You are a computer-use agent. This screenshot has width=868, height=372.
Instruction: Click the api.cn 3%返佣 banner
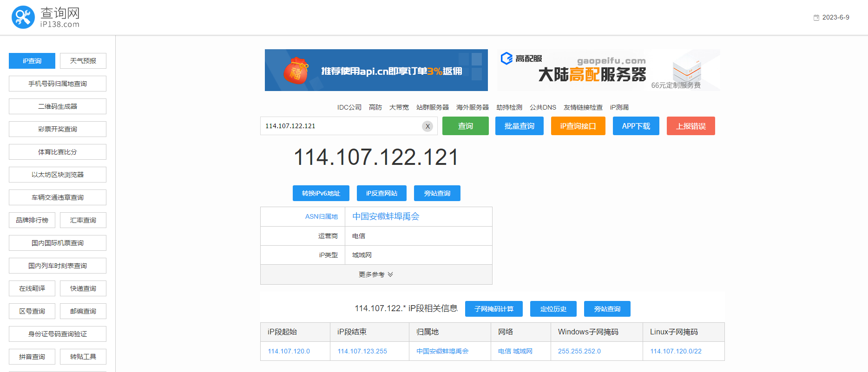point(376,70)
